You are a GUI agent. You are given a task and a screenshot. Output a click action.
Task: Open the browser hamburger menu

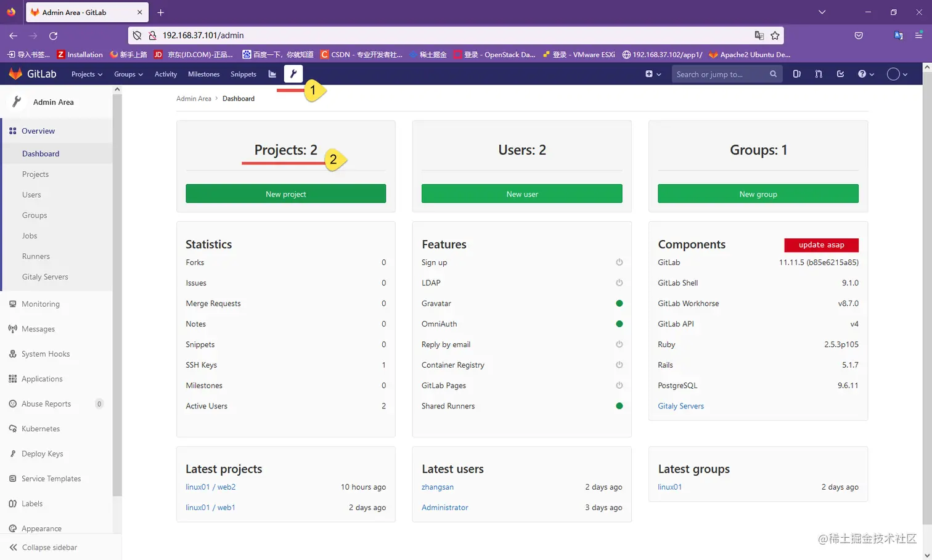tap(918, 36)
